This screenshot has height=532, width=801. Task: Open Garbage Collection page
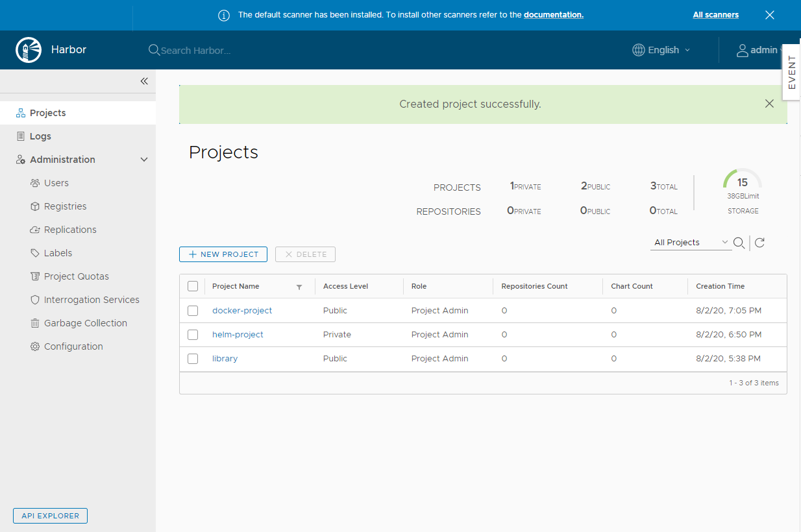pyautogui.click(x=86, y=323)
